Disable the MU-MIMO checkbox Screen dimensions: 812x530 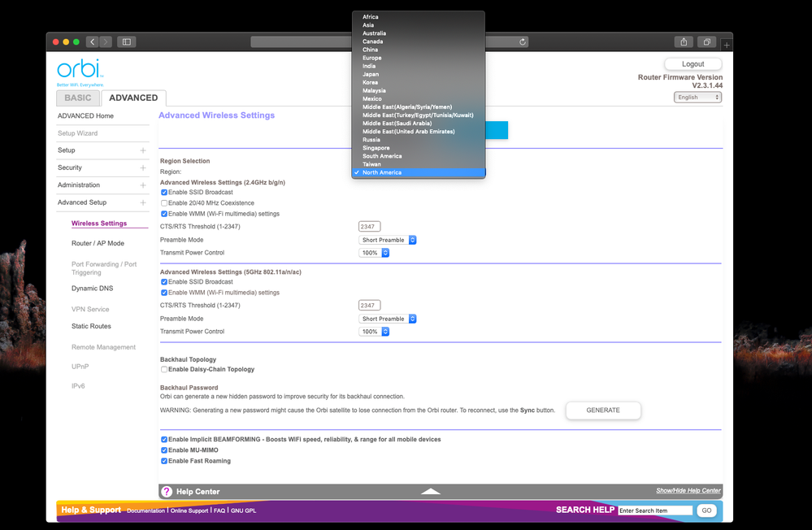[164, 450]
